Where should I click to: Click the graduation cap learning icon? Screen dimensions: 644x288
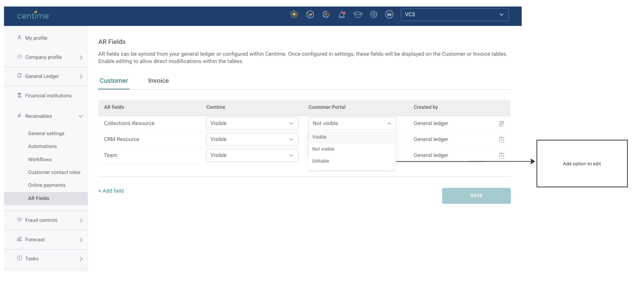pos(358,15)
